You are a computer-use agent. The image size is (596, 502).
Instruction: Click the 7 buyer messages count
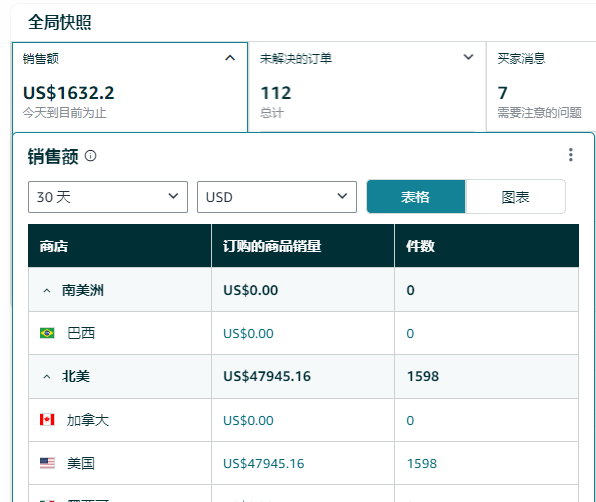(x=502, y=93)
